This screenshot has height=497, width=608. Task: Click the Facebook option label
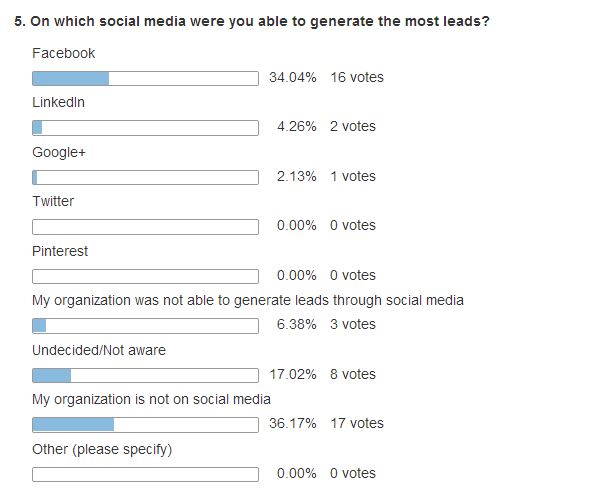point(64,53)
